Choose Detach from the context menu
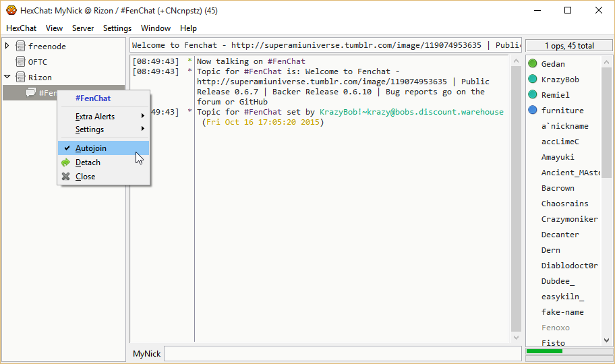 (104, 162)
